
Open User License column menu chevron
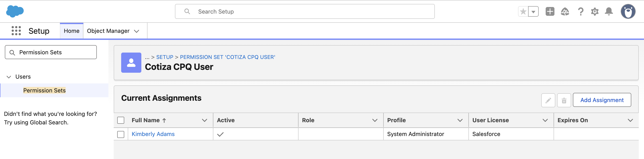click(x=545, y=120)
